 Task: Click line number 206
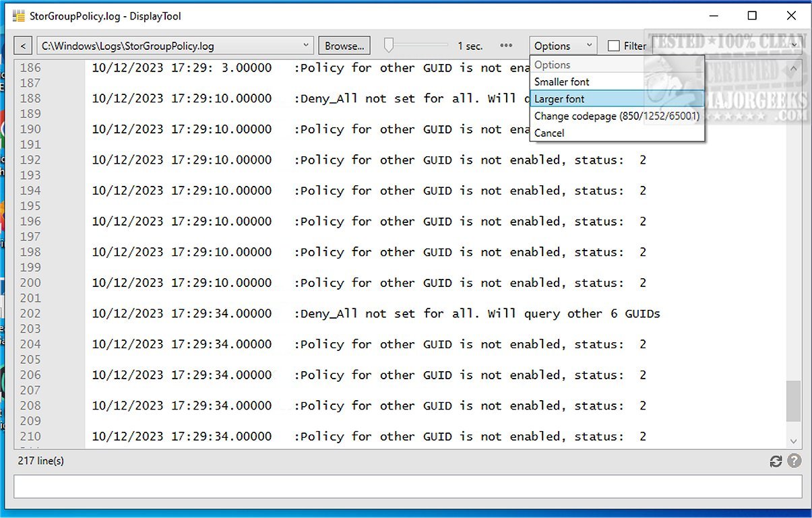(30, 375)
